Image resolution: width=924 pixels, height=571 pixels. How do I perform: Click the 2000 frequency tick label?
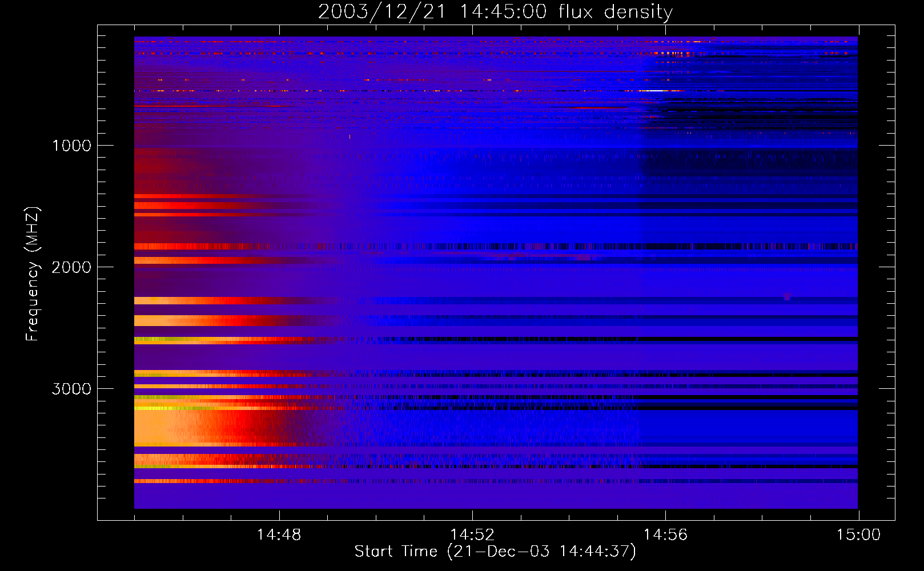pyautogui.click(x=71, y=267)
